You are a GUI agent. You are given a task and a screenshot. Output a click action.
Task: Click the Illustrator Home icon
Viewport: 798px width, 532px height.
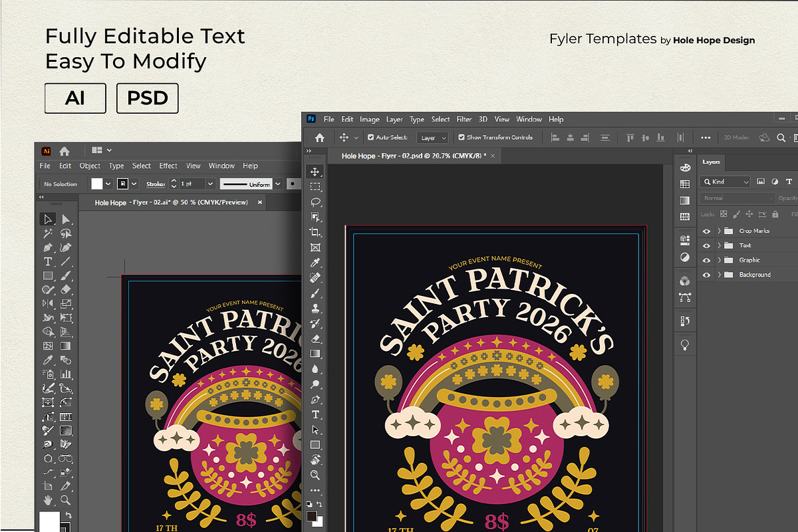65,151
